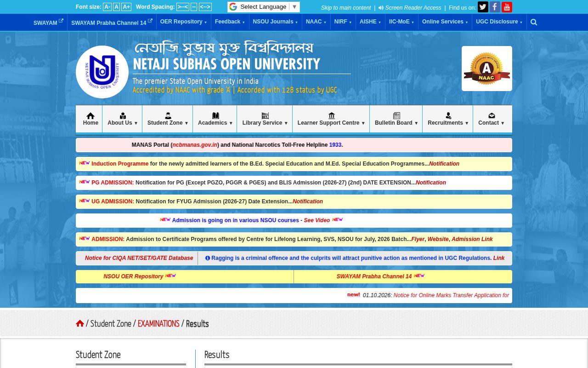Open the Select Language dropdown
Viewport: 588px width, 368px height.
pos(264,7)
